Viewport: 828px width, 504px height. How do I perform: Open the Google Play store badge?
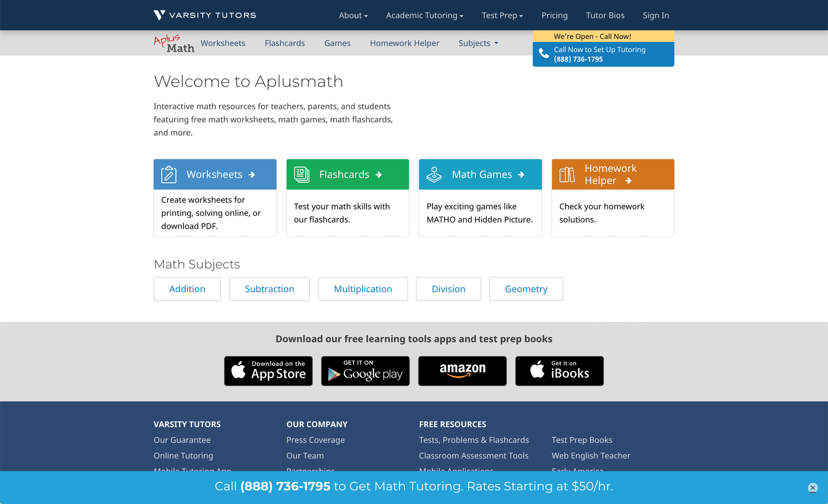365,371
